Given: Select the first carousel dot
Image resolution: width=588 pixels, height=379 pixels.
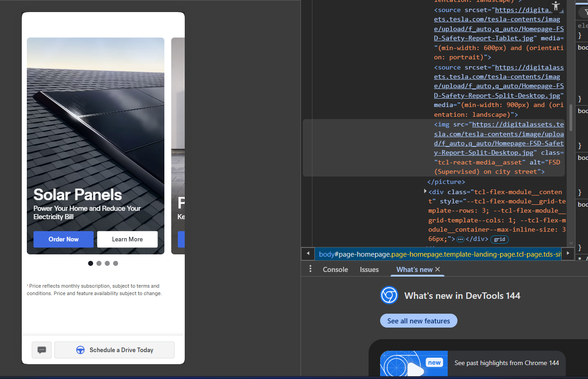Looking at the screenshot, I should (x=90, y=263).
